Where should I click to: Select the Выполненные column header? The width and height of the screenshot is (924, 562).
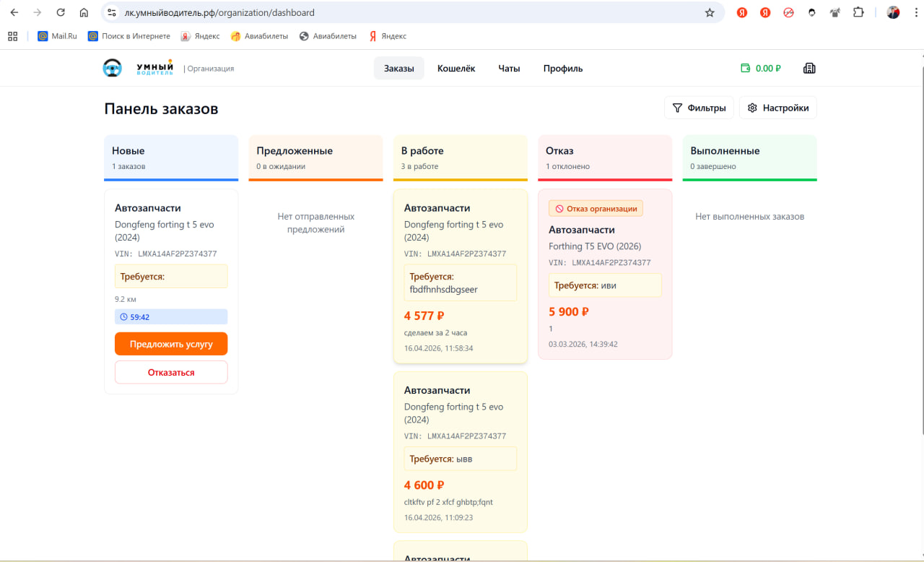[x=750, y=157]
